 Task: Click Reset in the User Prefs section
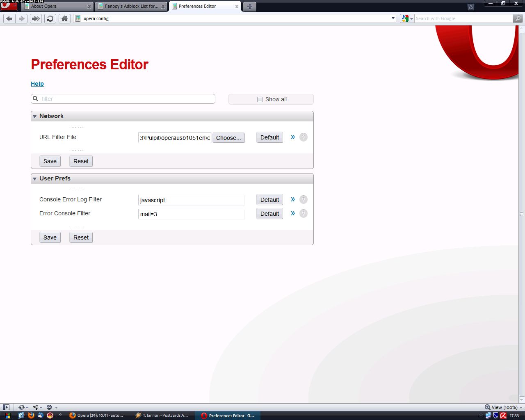[x=81, y=237]
